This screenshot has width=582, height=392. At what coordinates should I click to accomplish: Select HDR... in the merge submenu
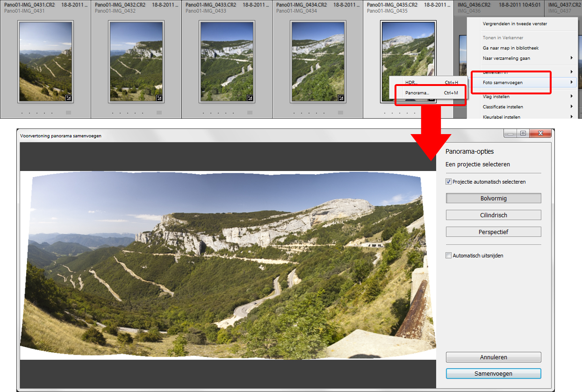[410, 83]
